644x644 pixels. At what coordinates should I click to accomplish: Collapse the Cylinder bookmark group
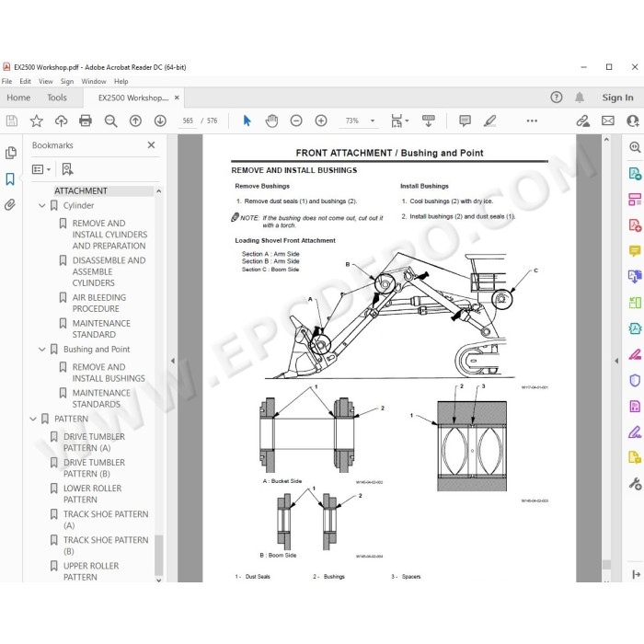42,205
